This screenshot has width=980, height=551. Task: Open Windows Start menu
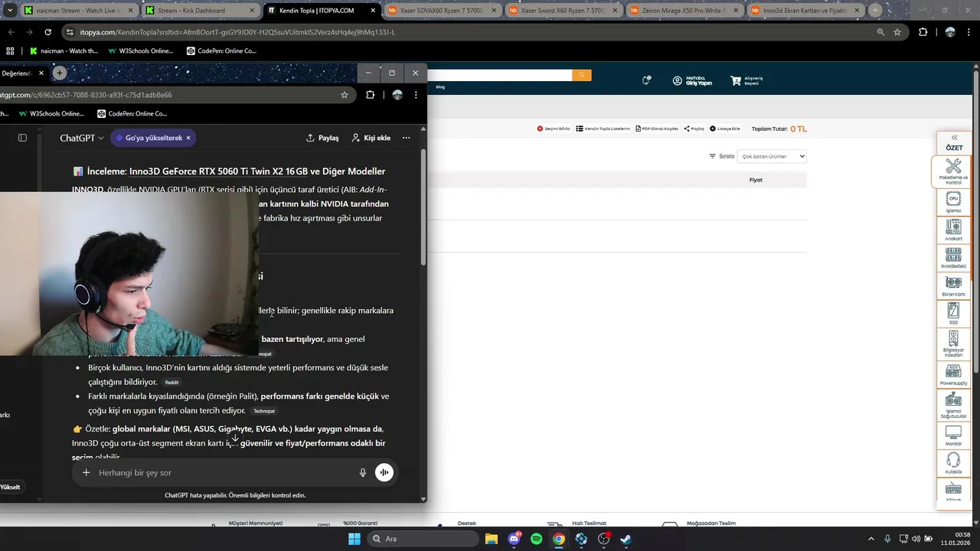coord(354,539)
